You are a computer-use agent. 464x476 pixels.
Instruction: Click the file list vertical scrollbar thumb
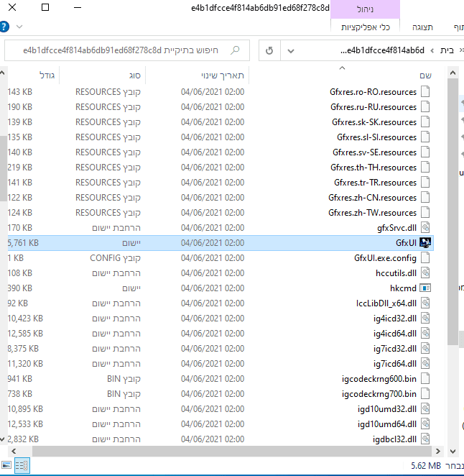453,211
